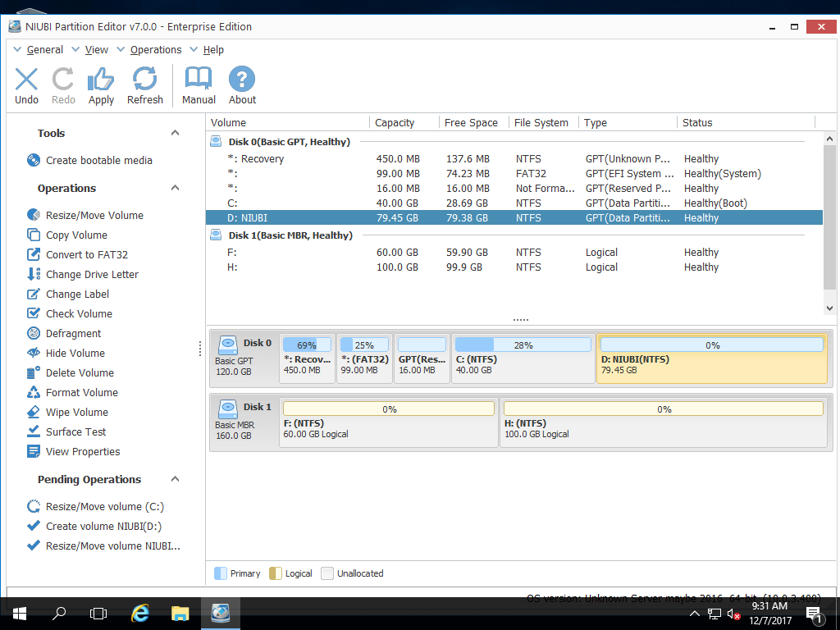The image size is (840, 630).
Task: Click the Format Volume icon
Action: click(33, 392)
